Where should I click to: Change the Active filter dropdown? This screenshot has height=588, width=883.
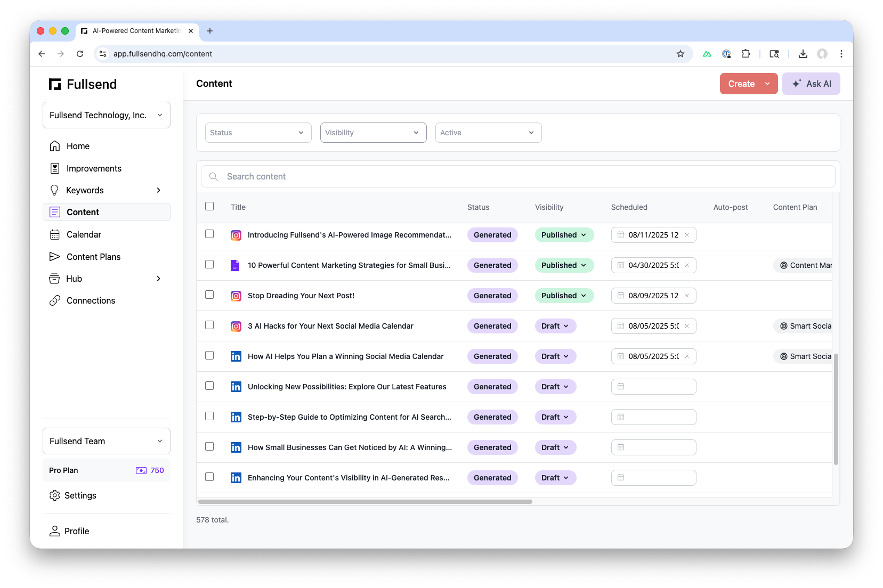click(x=488, y=133)
